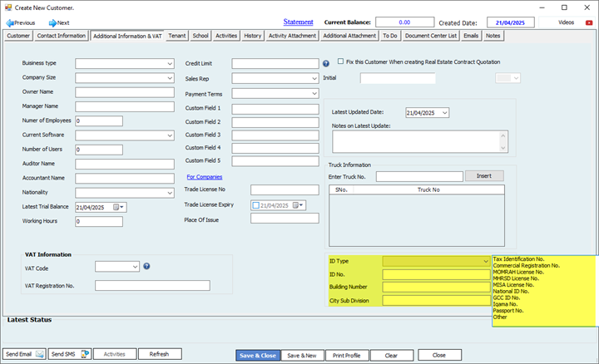599x364 pixels.
Task: Select Tax Identification No. from ID list
Action: (x=518, y=259)
